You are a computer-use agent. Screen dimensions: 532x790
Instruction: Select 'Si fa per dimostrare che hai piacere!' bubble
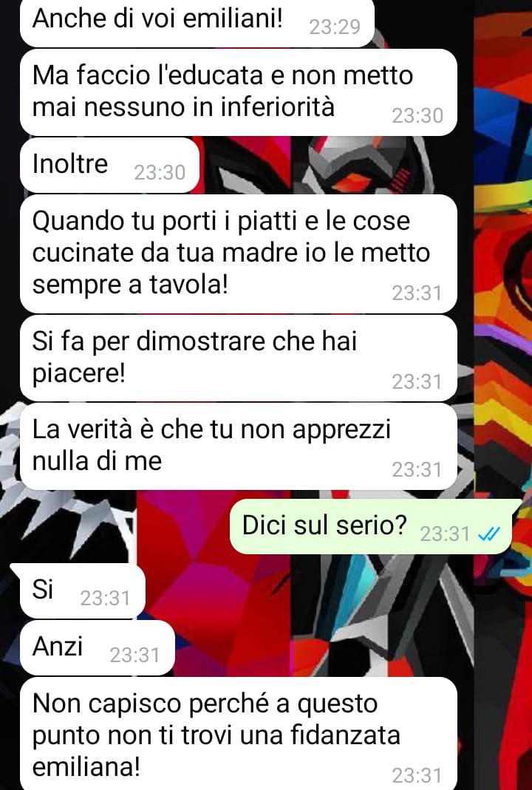(238, 358)
